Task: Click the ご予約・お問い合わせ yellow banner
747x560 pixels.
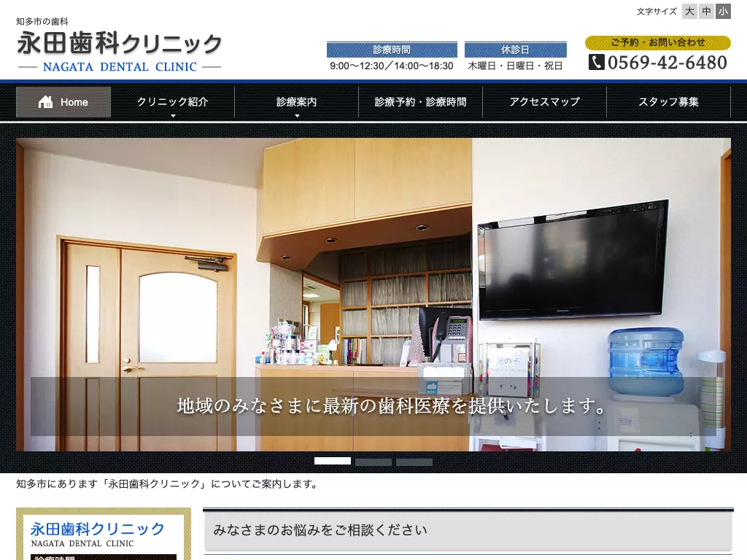Action: click(658, 42)
